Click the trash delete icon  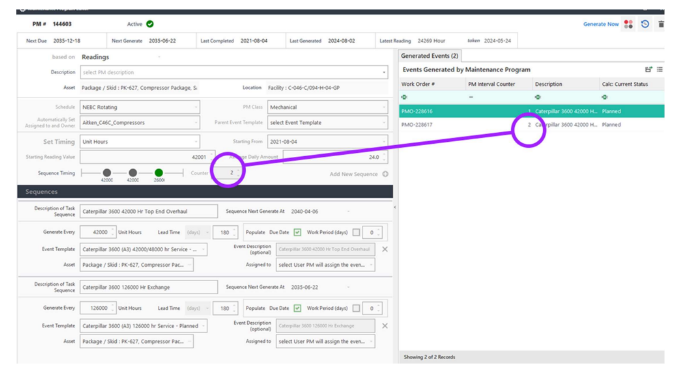[x=661, y=24]
